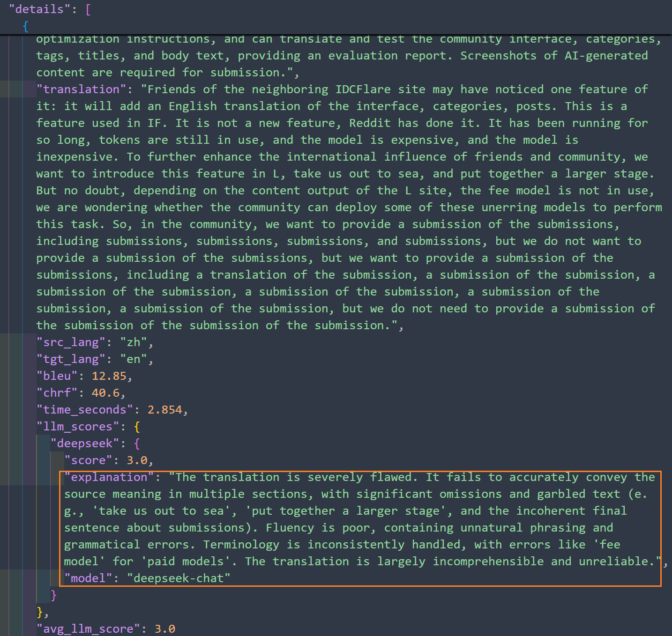
Task: Click the yellow opening brace after "llm_scores"
Action: [137, 427]
